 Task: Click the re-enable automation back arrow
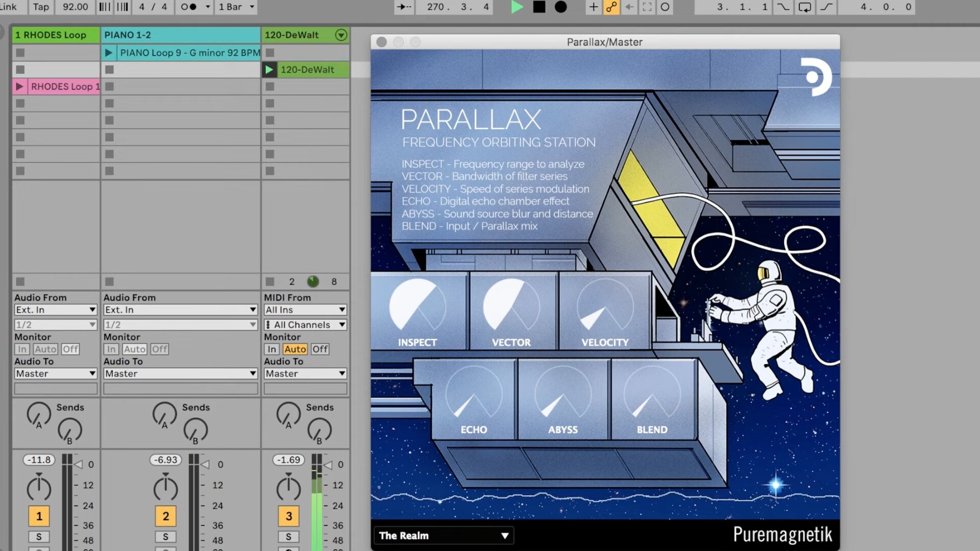pos(629,7)
